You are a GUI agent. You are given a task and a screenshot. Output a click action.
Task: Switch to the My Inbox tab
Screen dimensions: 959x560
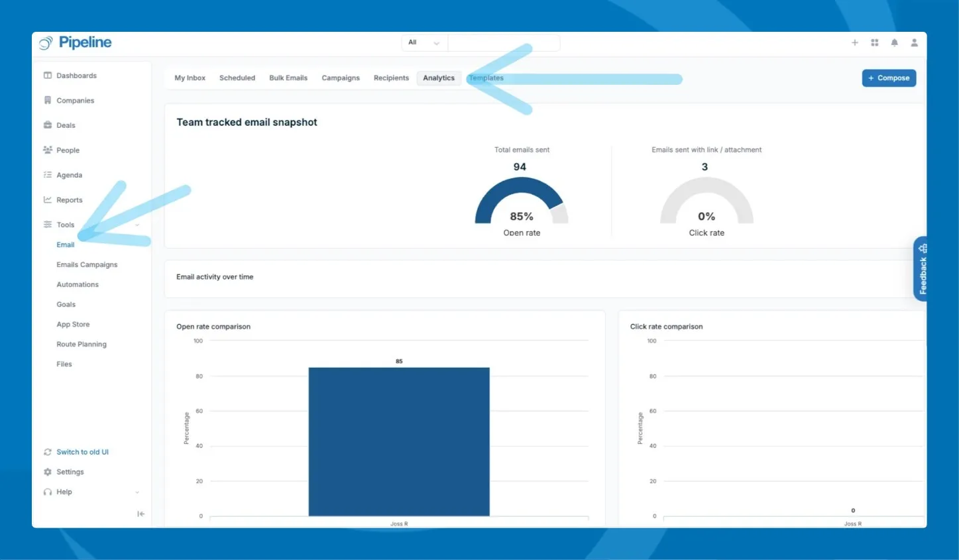coord(190,78)
